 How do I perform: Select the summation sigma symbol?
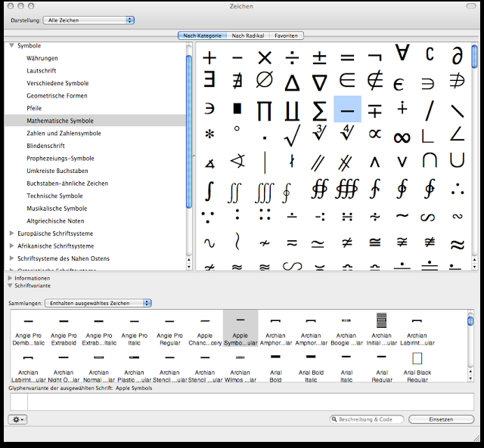(x=319, y=110)
